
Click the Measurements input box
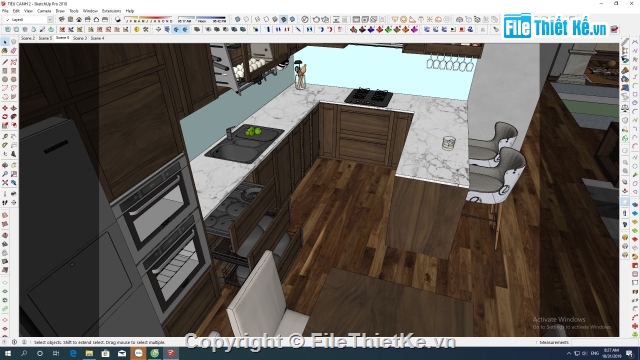pos(596,342)
